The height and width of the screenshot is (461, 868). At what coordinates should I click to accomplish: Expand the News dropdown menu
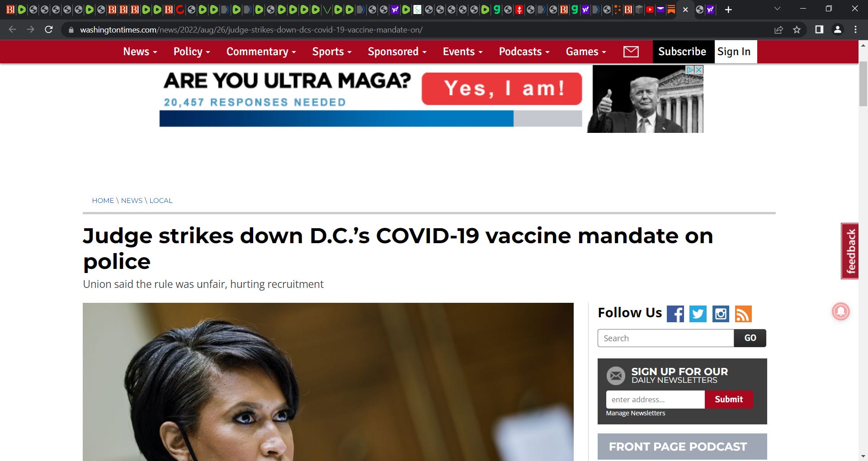pyautogui.click(x=140, y=52)
